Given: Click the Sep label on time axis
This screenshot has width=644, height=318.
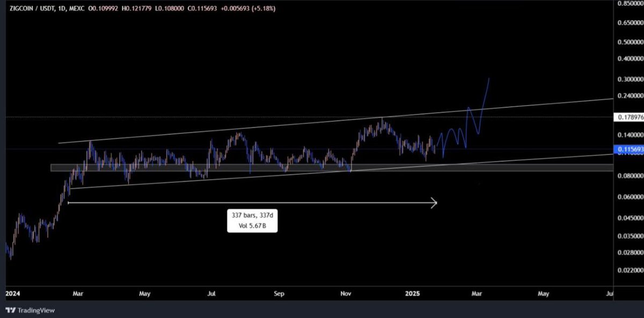Looking at the screenshot, I should (x=279, y=294).
